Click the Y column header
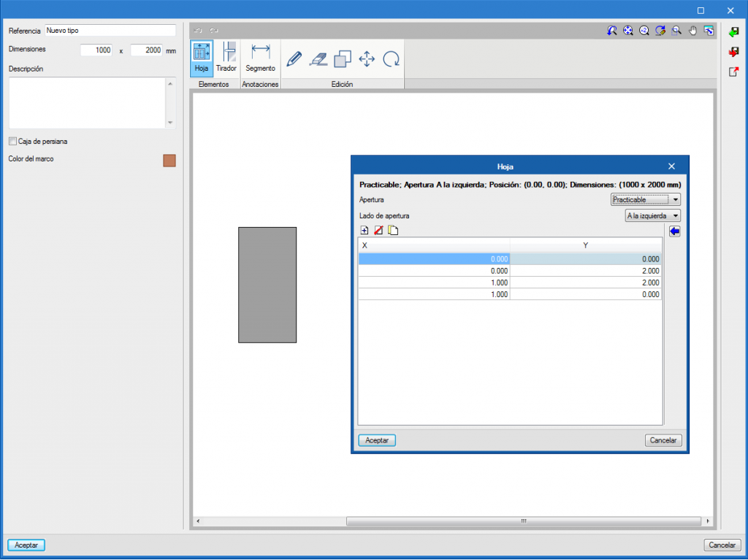The image size is (748, 560). [586, 245]
